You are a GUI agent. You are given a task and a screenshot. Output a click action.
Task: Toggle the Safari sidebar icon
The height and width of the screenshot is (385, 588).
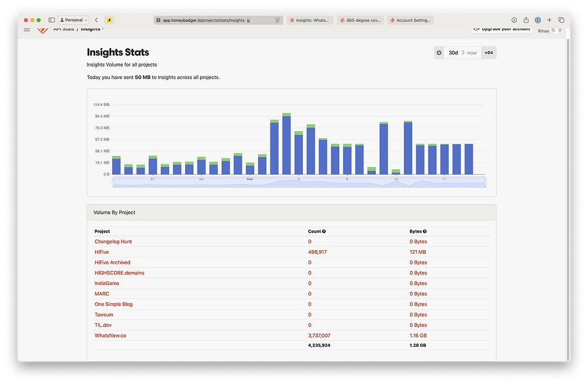point(52,20)
